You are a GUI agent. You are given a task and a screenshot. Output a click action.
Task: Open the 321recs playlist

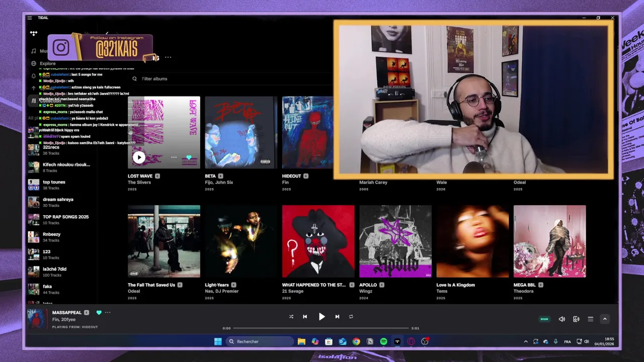pos(51,147)
